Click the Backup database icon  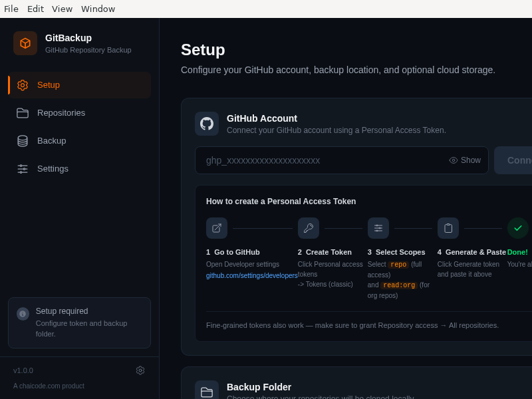pyautogui.click(x=23, y=141)
